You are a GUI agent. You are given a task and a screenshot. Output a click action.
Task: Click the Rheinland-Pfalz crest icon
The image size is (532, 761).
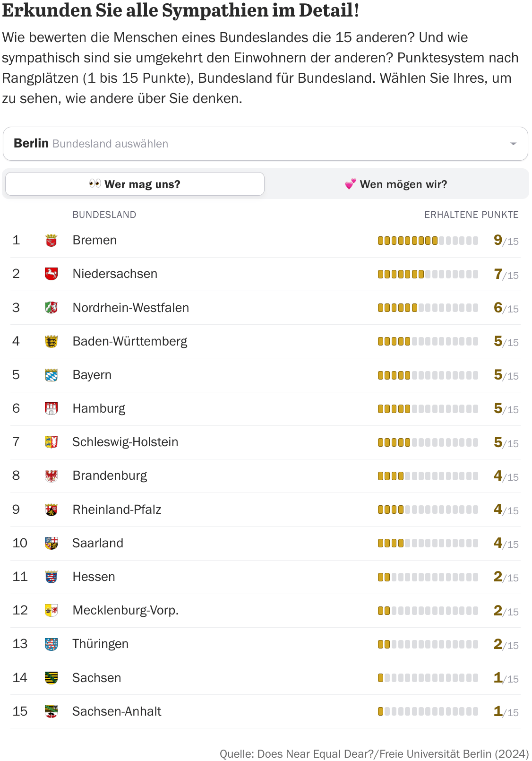click(51, 510)
